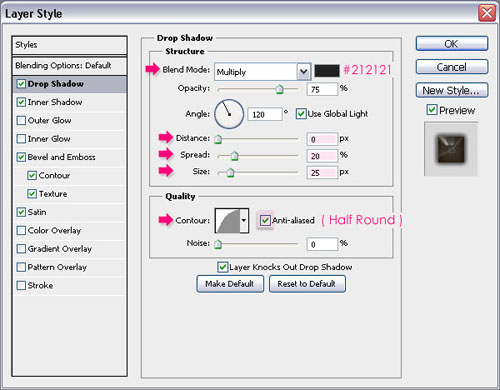Viewport: 500px width, 390px height.
Task: Open the Contour picker dropdown arrow
Action: pyautogui.click(x=244, y=221)
